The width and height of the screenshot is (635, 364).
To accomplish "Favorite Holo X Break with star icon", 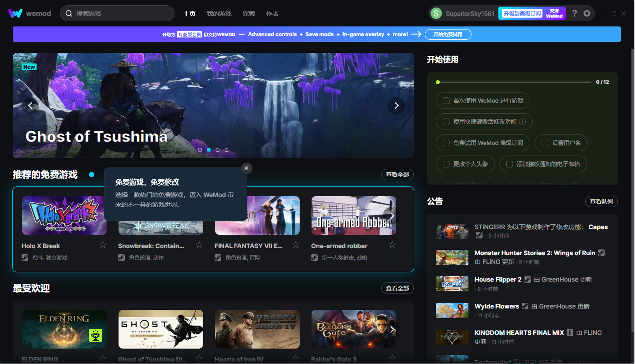I will click(103, 245).
